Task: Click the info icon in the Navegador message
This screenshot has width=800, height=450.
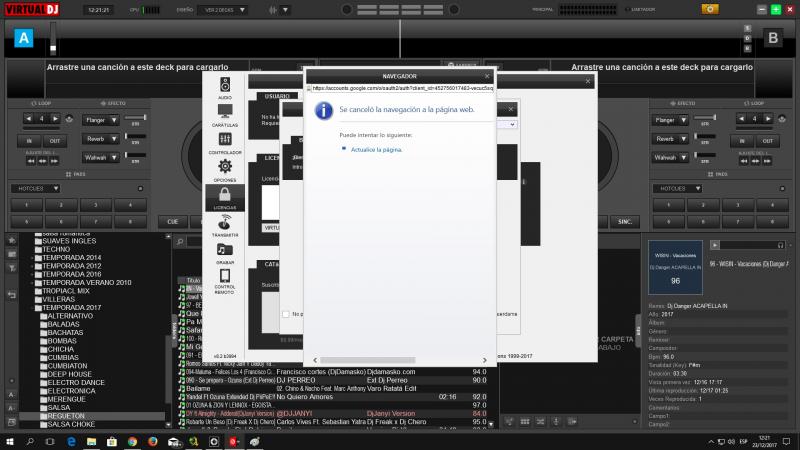Action: tap(324, 110)
